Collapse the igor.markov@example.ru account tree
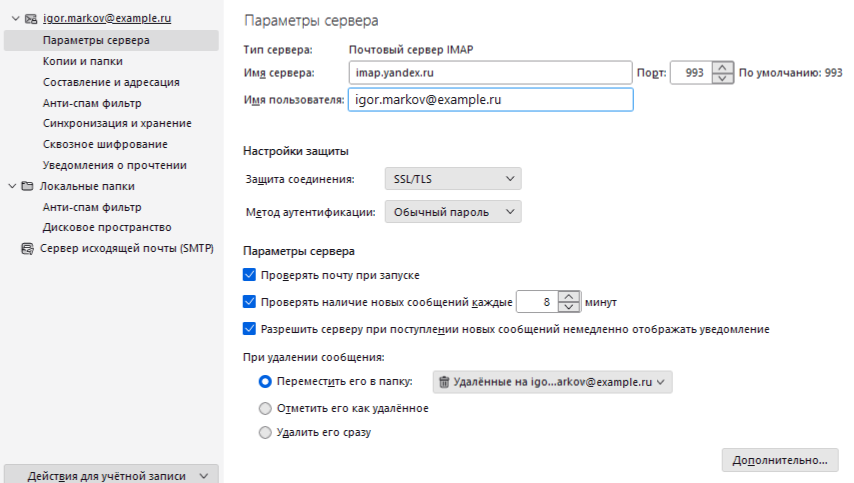The image size is (854, 483). pos(11,20)
